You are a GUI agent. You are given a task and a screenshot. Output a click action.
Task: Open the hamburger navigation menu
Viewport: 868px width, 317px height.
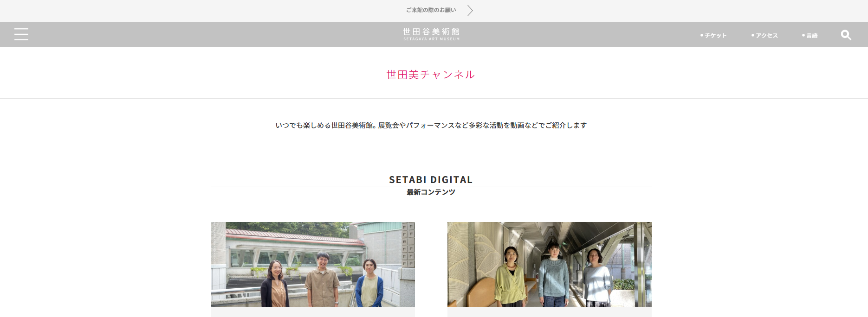tap(21, 34)
